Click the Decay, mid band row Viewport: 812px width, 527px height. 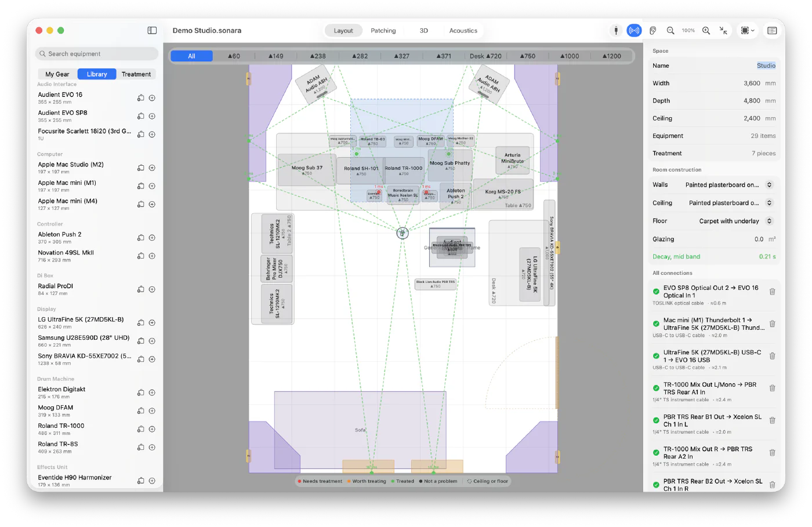(714, 256)
